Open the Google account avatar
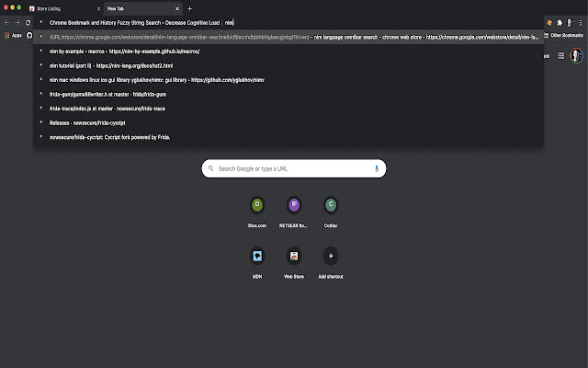This screenshot has width=588, height=368. click(576, 55)
